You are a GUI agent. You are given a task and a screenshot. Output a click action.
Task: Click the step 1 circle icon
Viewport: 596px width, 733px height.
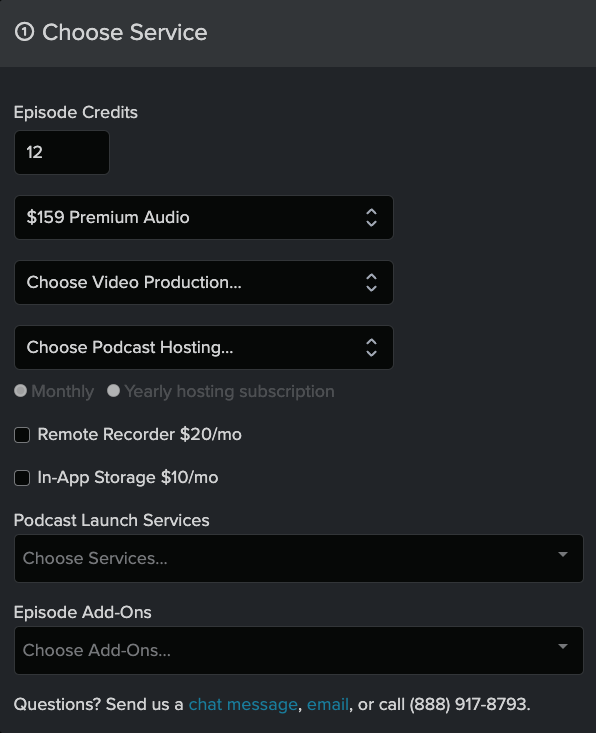24,32
